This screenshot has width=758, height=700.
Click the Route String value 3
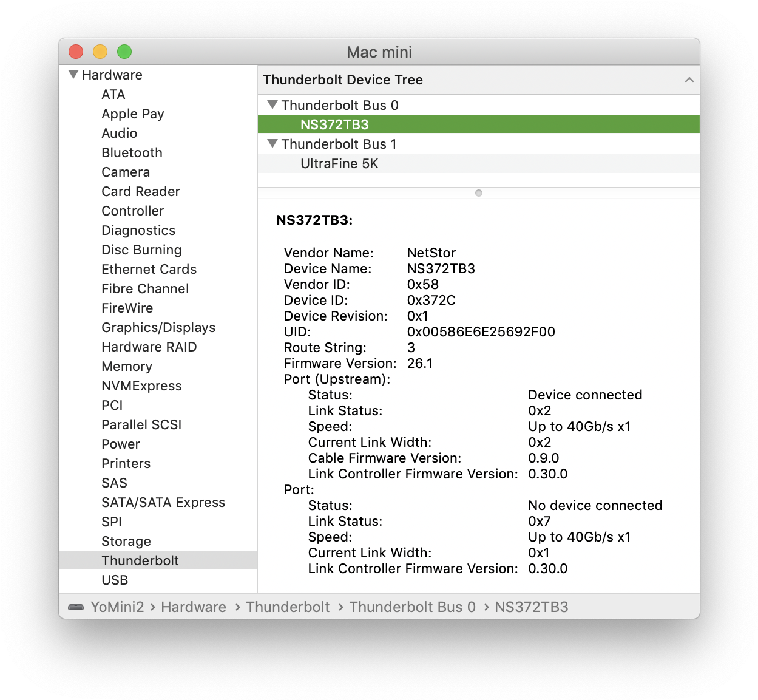click(411, 347)
